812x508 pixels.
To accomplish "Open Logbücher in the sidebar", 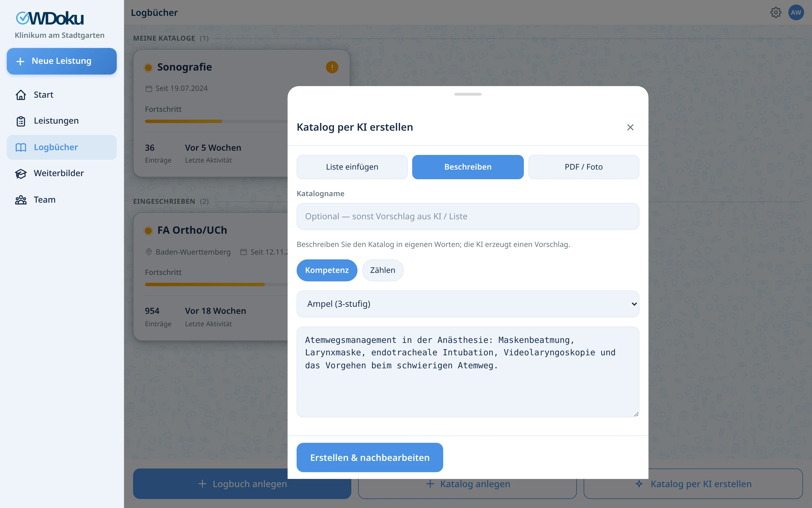I will 62,147.
